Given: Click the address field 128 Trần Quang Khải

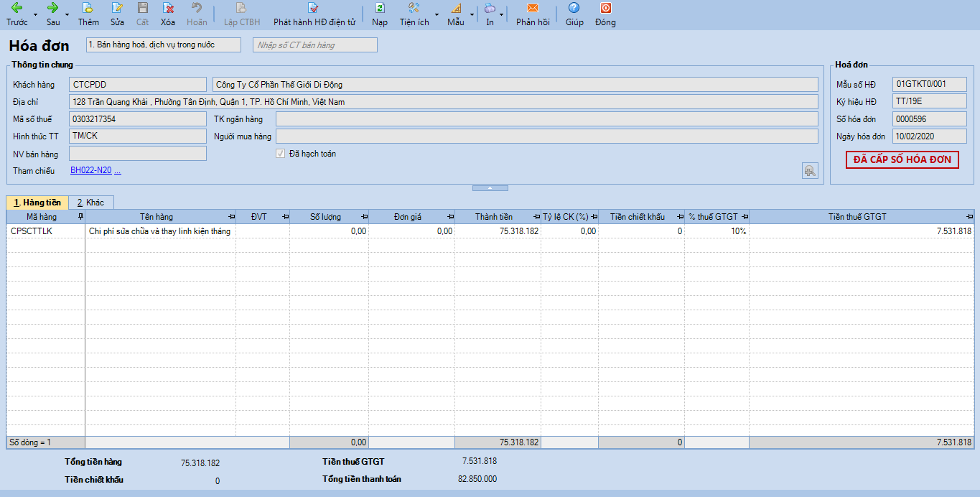Looking at the screenshot, I should (x=444, y=102).
